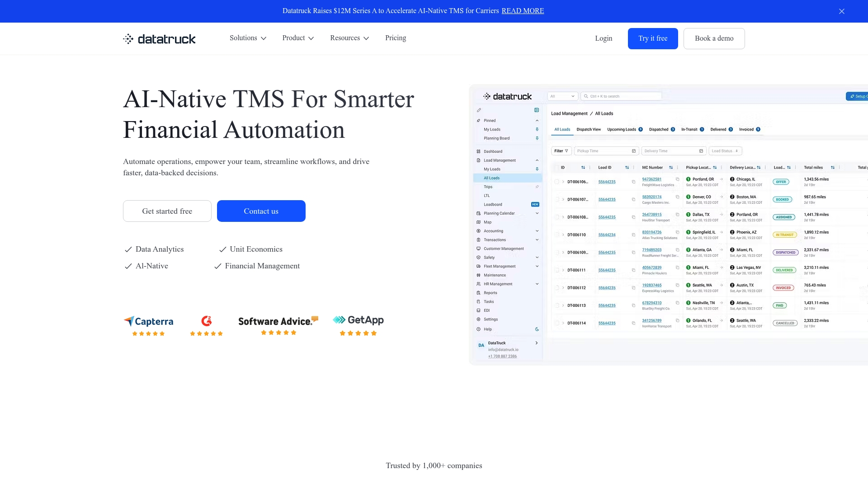Viewport: 868px width, 488px height.
Task: Expand the Solutions navigation menu
Action: tap(248, 38)
